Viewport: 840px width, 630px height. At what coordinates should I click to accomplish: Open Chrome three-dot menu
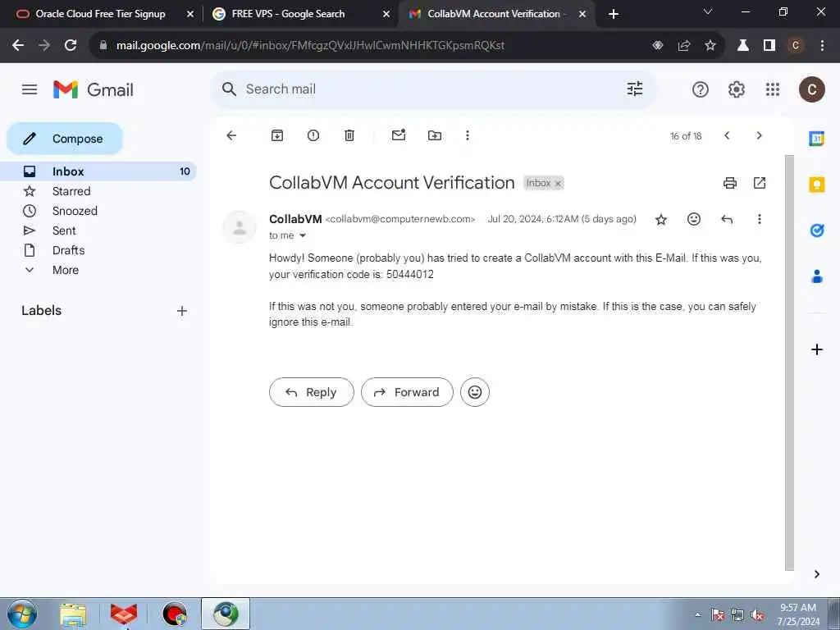tap(822, 46)
